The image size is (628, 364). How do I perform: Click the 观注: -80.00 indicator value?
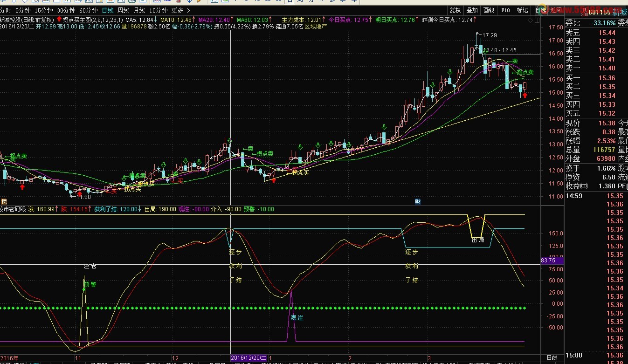click(193, 209)
